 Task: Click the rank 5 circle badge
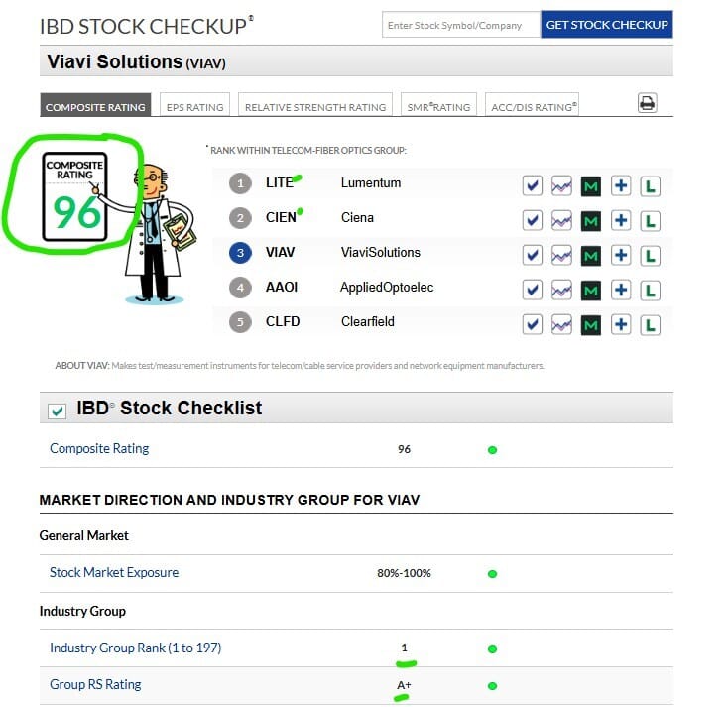240,322
